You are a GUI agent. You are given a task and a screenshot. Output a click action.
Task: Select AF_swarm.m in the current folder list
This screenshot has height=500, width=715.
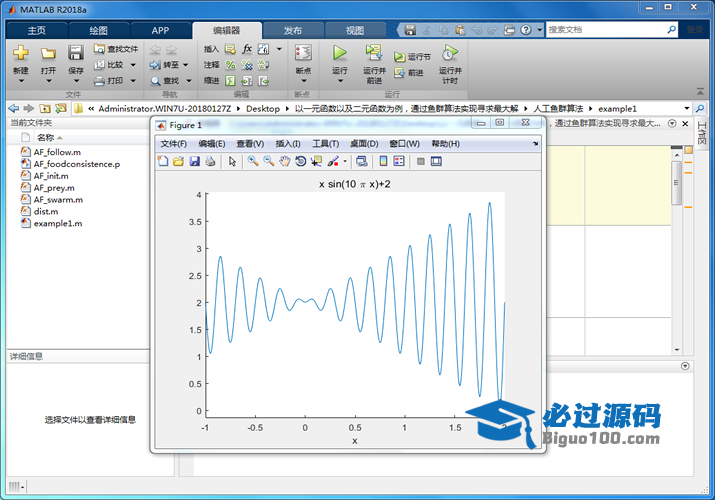tap(58, 199)
